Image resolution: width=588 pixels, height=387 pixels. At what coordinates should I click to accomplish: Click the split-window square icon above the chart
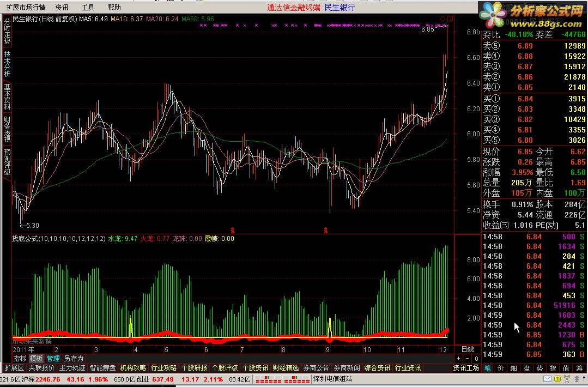pos(450,19)
